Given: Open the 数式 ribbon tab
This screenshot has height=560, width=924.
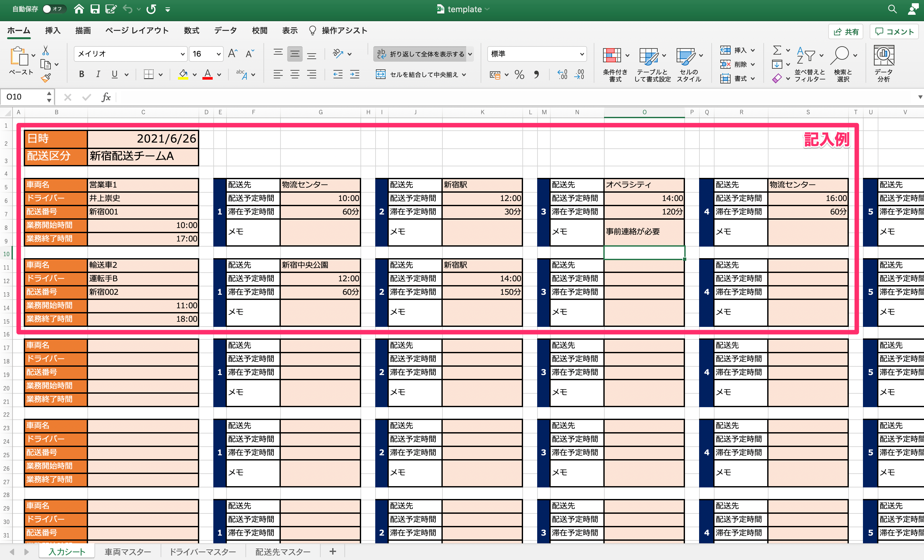Looking at the screenshot, I should pos(191,31).
